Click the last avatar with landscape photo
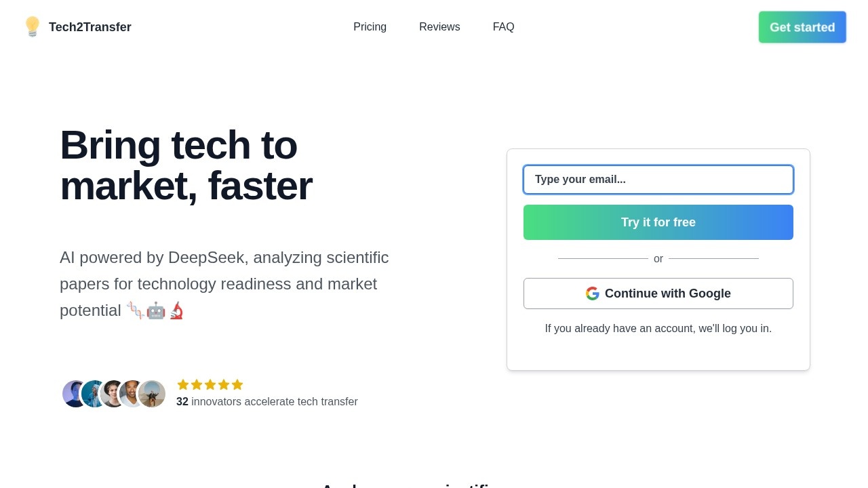 [x=152, y=394]
